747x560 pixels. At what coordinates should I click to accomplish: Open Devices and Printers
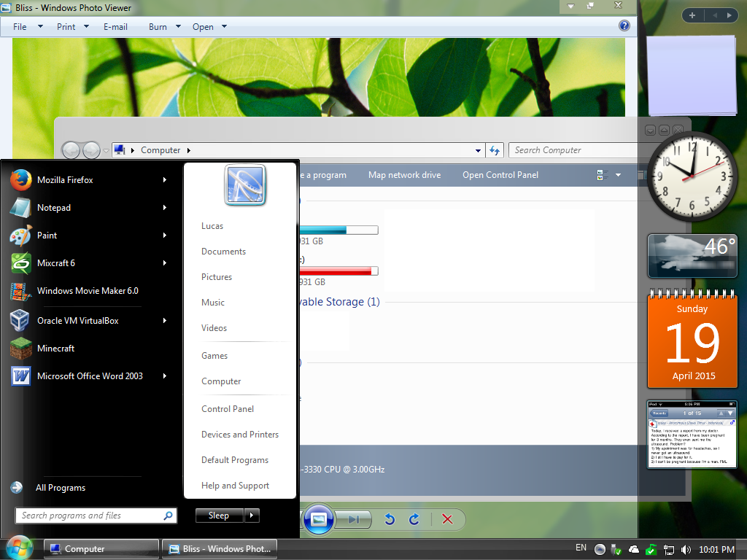pyautogui.click(x=239, y=435)
